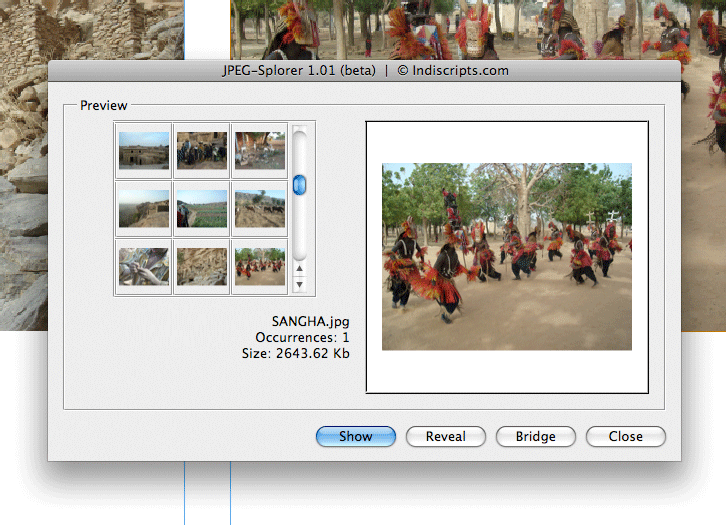The image size is (726, 525).
Task: Pick the cliff edge landscape thumbnail
Action: point(144,208)
